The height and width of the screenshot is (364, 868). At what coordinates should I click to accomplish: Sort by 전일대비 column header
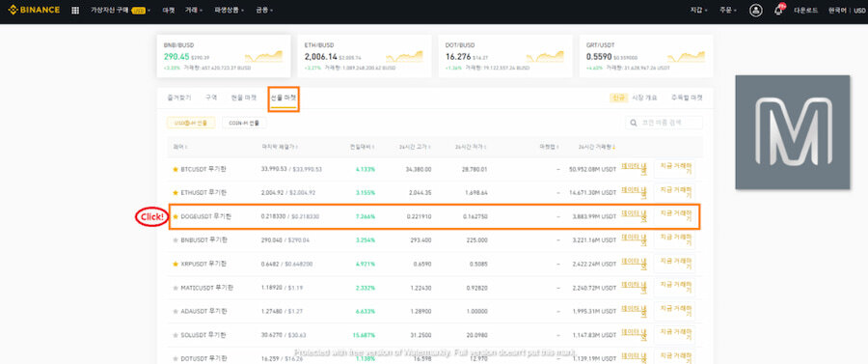(363, 148)
